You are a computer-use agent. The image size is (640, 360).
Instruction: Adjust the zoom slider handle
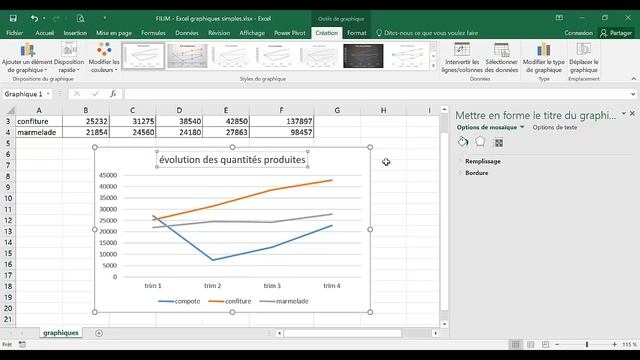[587, 344]
